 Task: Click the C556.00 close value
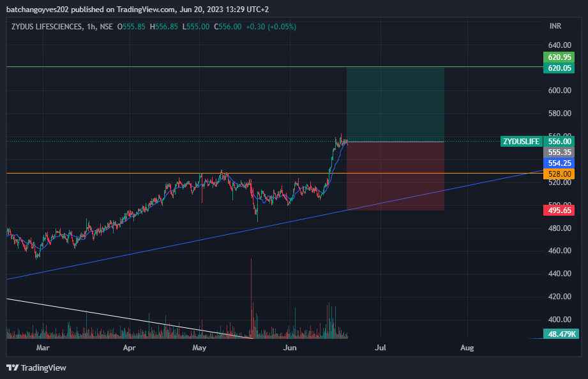pos(228,27)
